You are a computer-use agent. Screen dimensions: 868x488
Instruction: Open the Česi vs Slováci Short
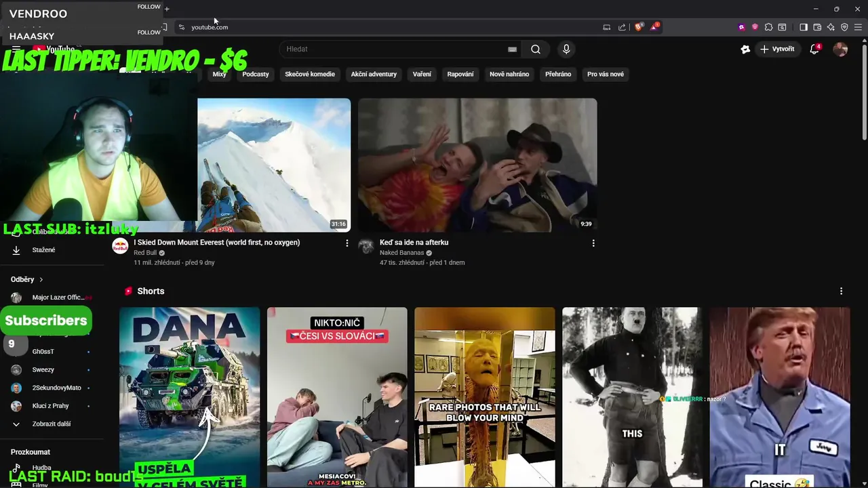pyautogui.click(x=337, y=397)
